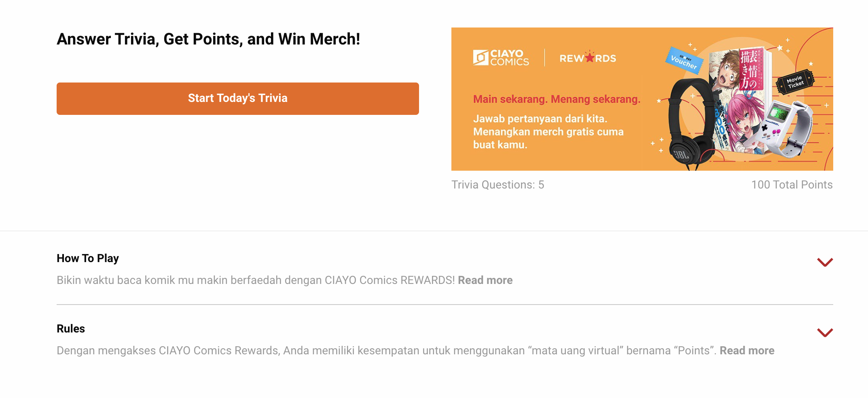This screenshot has height=398, width=868.
Task: Click the manga book cover
Action: click(739, 101)
